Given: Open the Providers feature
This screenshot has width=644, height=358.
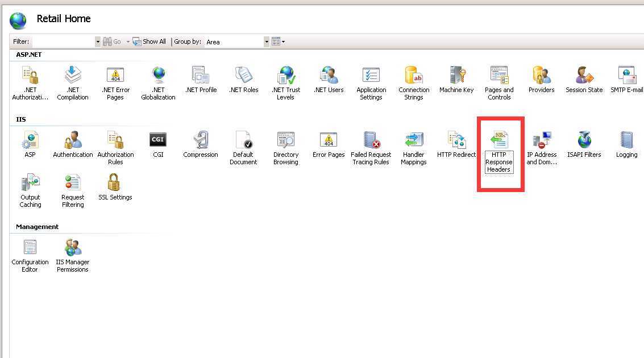Looking at the screenshot, I should pyautogui.click(x=541, y=80).
